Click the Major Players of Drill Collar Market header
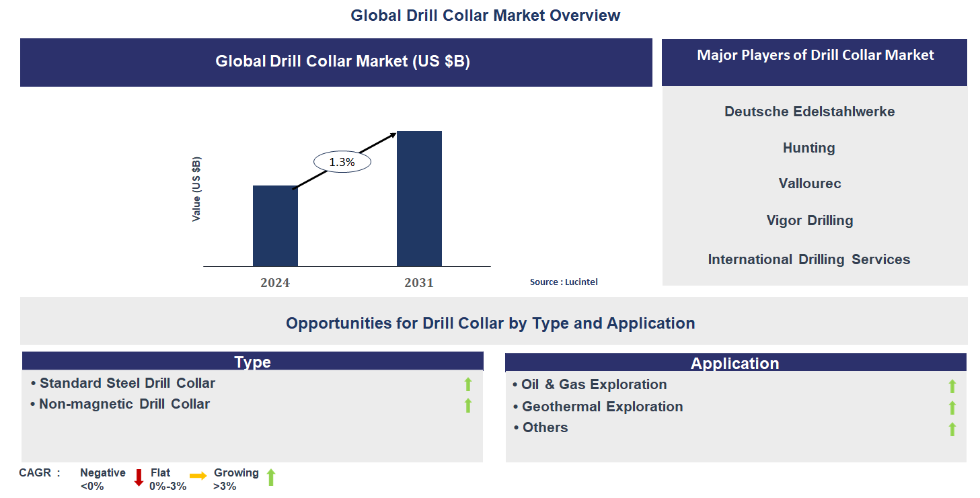 815,55
